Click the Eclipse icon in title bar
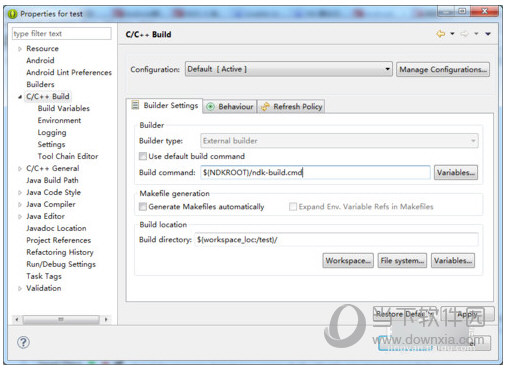 click(x=12, y=14)
